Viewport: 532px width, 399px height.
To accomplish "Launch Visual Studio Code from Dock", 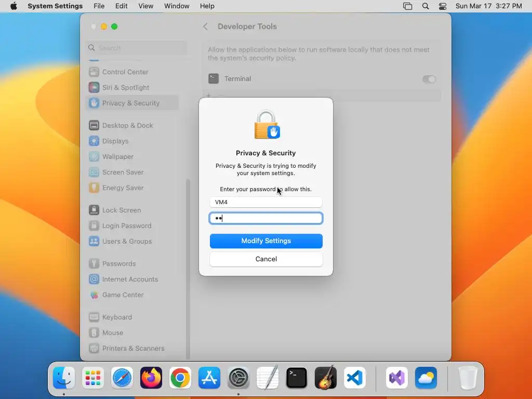I will tap(355, 378).
